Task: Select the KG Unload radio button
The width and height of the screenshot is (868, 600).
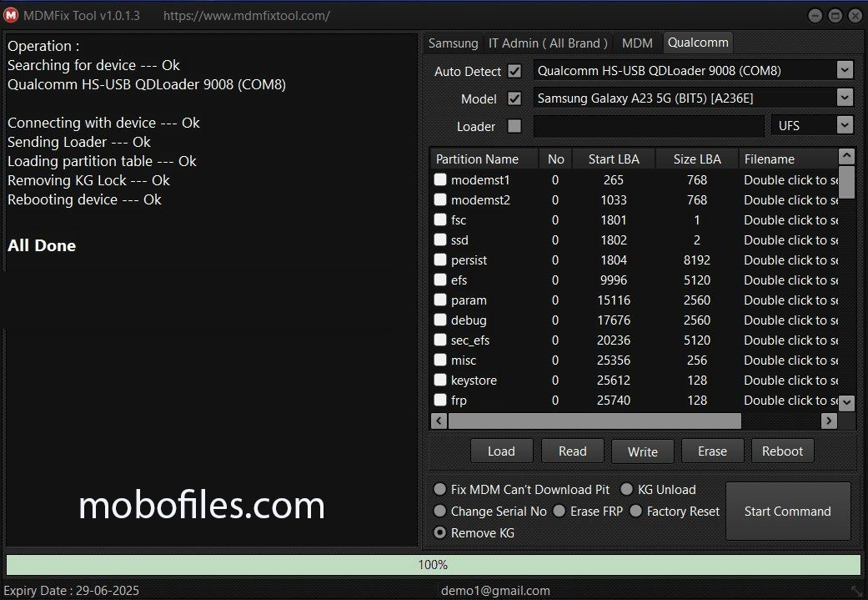Action: click(x=627, y=489)
